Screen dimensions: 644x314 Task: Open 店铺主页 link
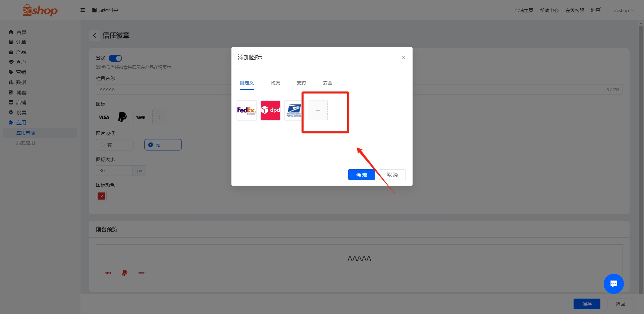[524, 10]
